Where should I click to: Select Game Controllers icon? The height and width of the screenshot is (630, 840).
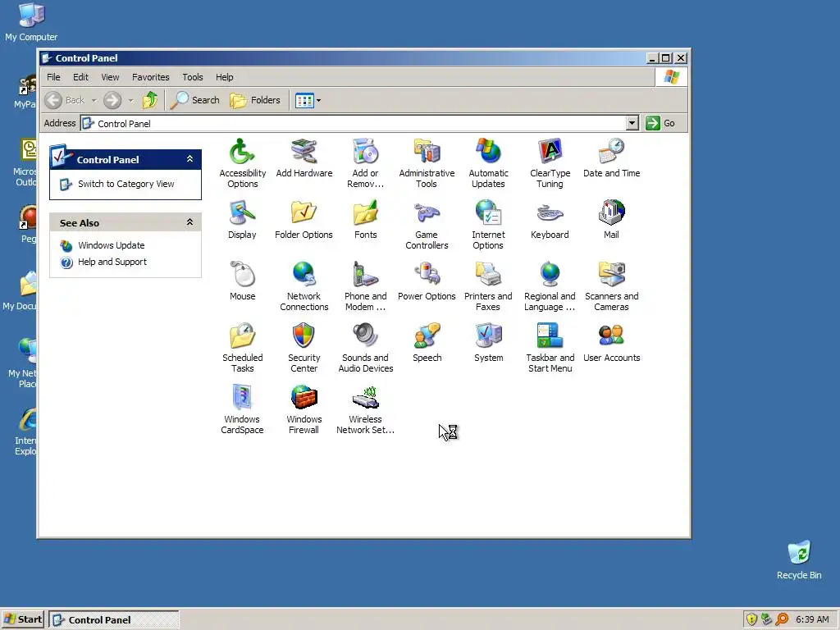(427, 213)
